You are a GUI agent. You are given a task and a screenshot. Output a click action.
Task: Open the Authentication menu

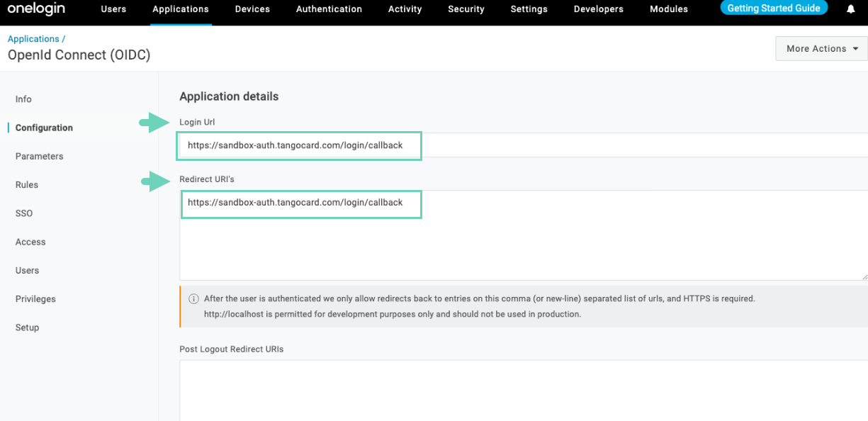329,9
